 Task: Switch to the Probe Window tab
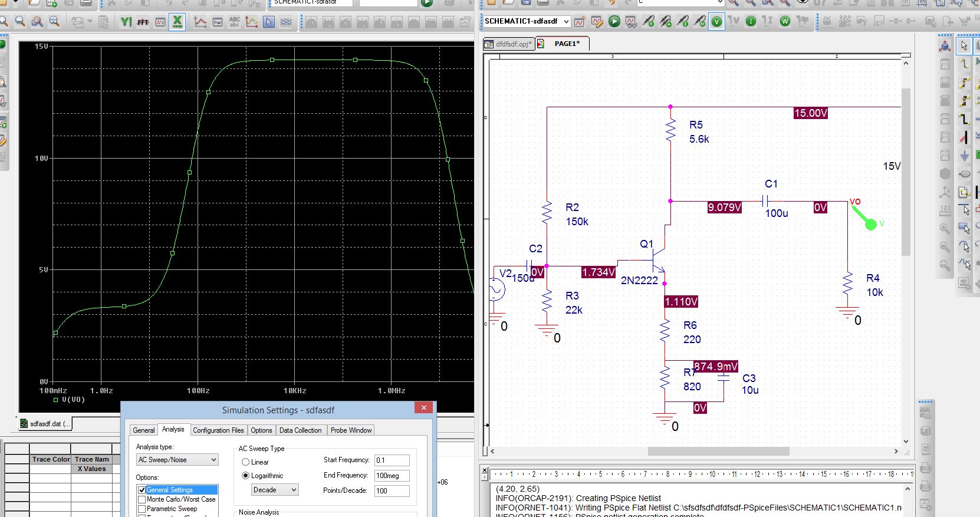[x=351, y=430]
